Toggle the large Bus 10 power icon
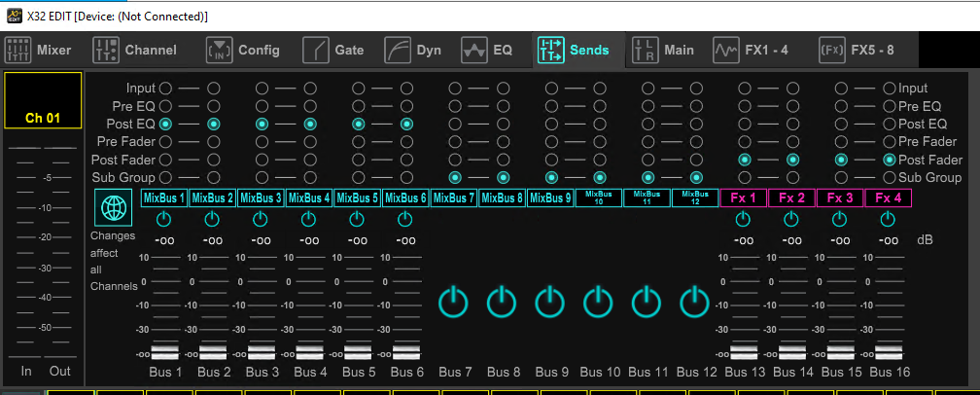This screenshot has width=980, height=395. [x=598, y=303]
